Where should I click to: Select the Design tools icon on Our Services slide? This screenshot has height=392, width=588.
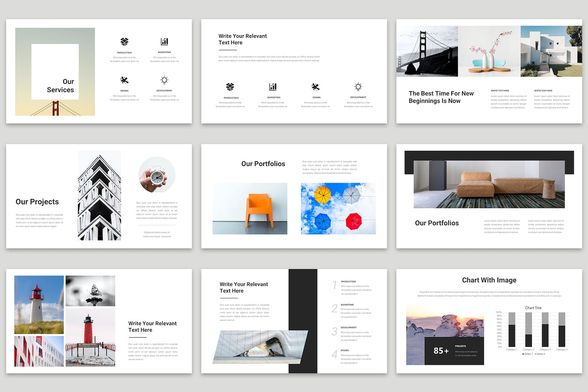[x=124, y=80]
